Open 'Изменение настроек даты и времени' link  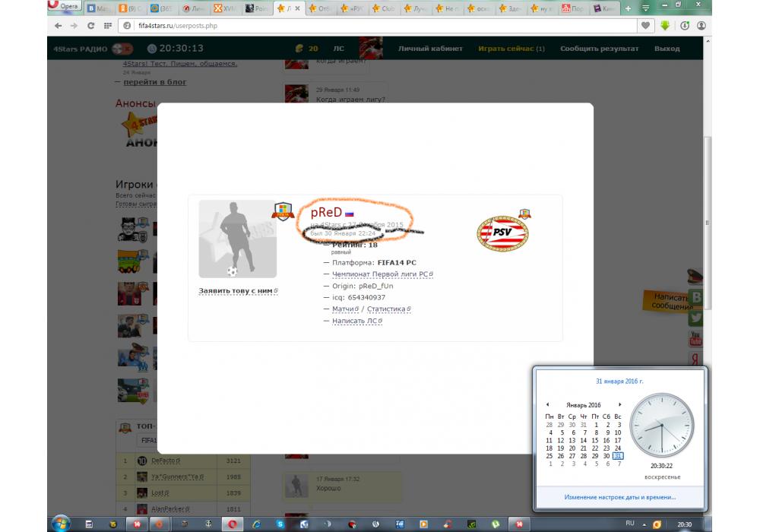[619, 497]
